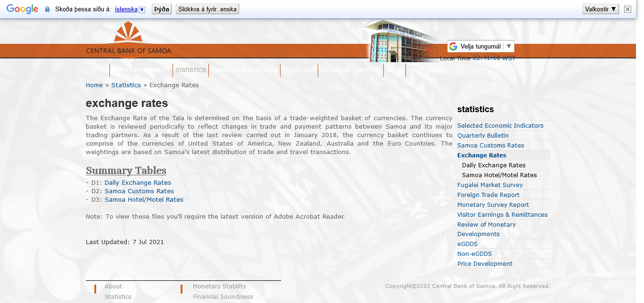This screenshot has width=644, height=303.
Task: Click the Monetary Stability footer link
Action: coord(219,287)
